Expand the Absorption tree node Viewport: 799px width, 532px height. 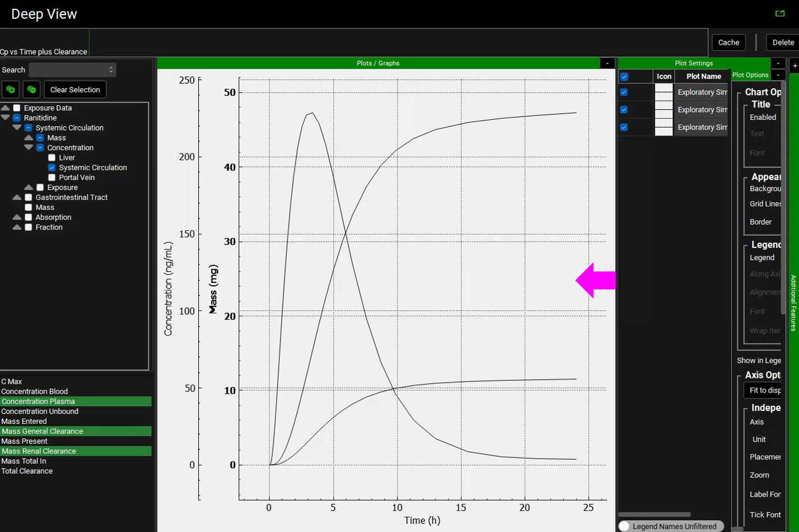pos(16,218)
